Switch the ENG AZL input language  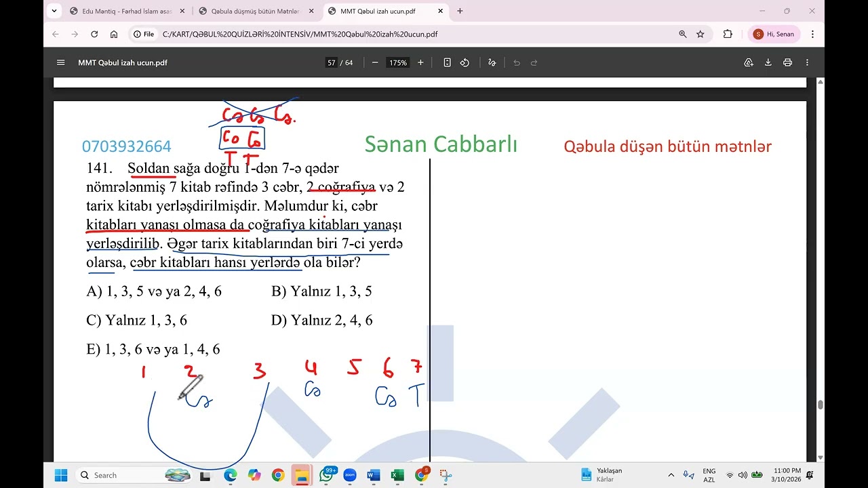tap(709, 475)
